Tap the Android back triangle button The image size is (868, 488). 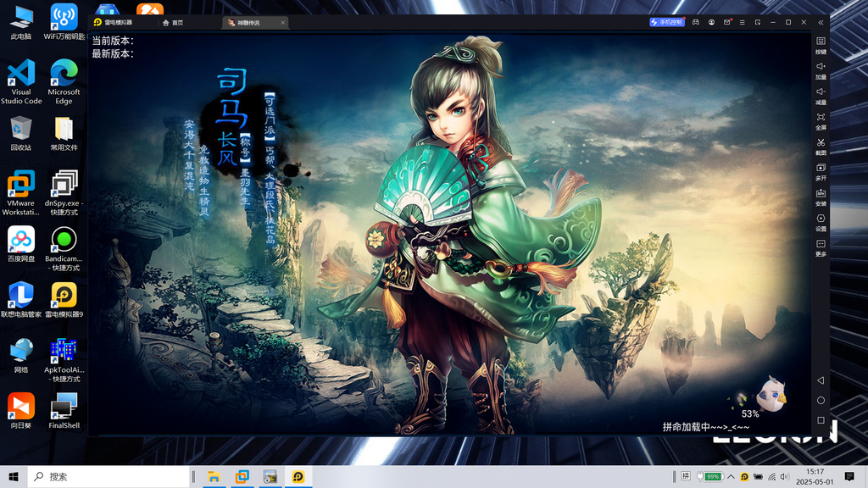click(821, 380)
